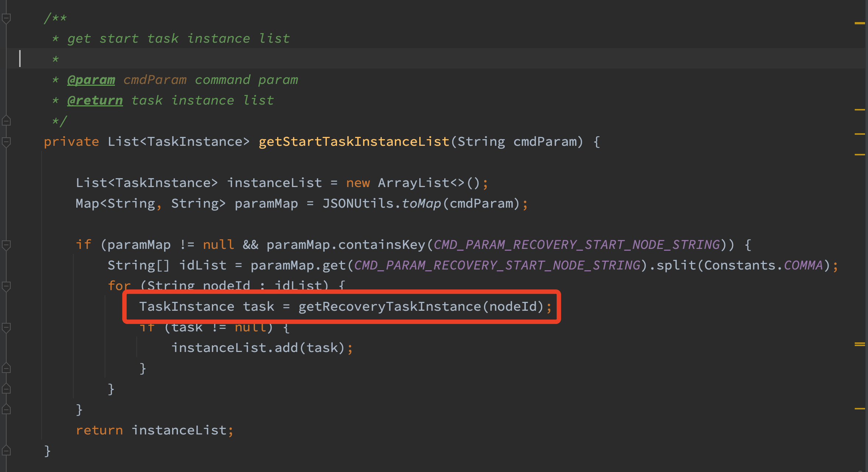
Task: Click fold end marker beside instanceList.add closing brace
Action: click(x=6, y=368)
